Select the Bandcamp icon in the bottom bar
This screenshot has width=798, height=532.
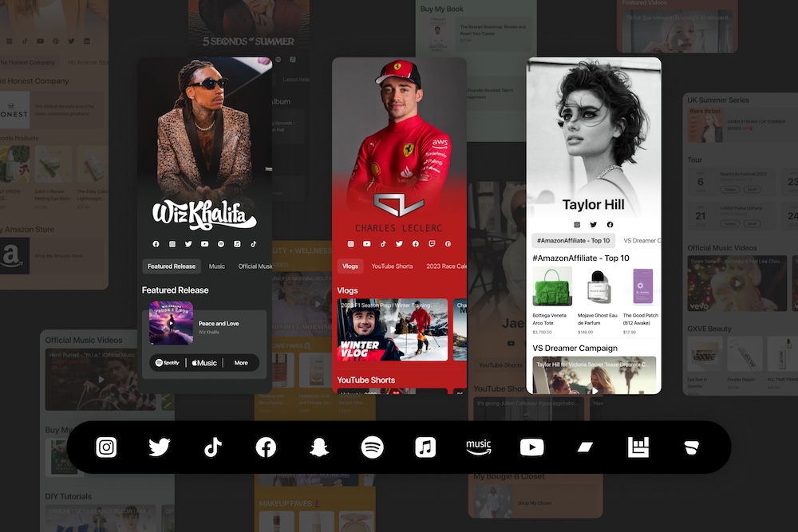[x=585, y=447]
